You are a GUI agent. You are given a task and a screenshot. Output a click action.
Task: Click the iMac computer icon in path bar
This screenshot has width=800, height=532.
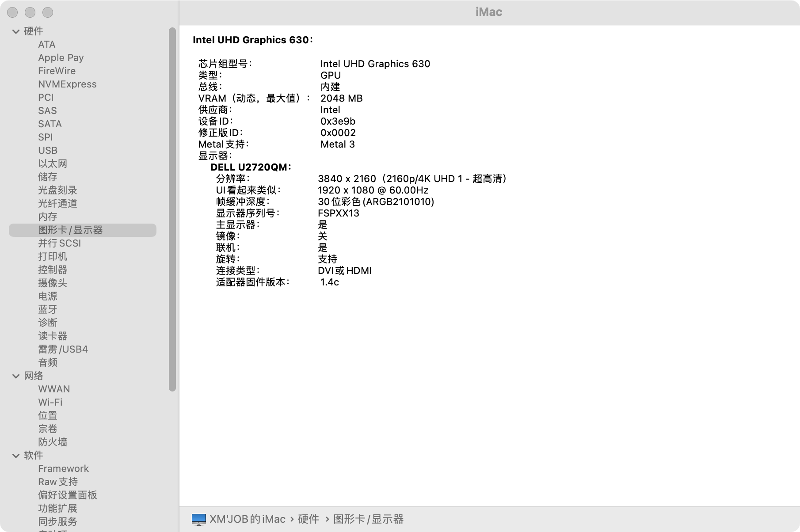pos(199,519)
